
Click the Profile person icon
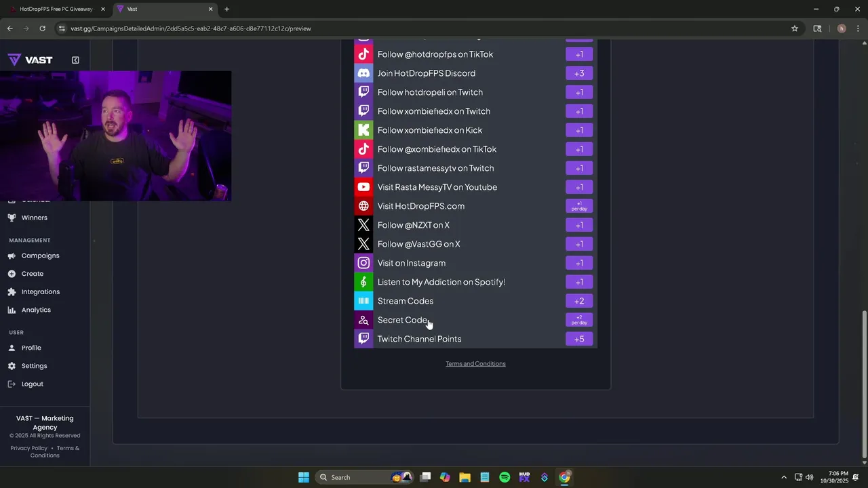(12, 348)
